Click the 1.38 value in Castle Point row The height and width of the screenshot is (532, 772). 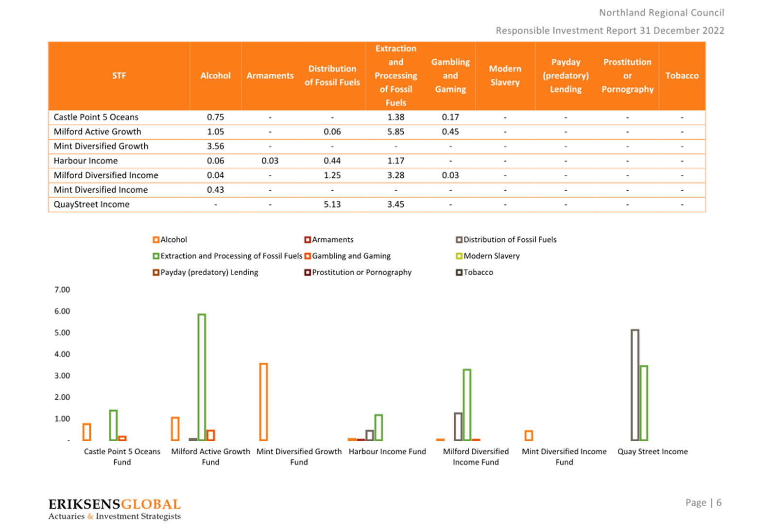click(396, 117)
